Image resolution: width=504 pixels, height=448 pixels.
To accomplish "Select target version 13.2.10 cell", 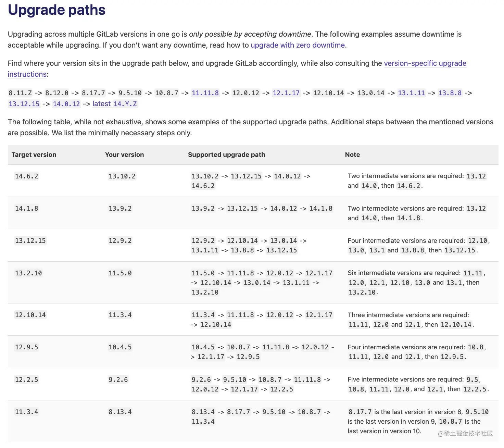I will 28,273.
